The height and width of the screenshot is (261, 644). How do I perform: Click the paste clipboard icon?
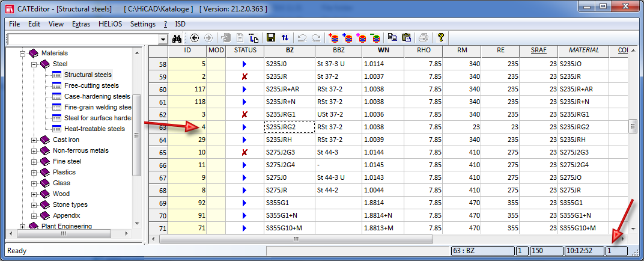click(406, 38)
